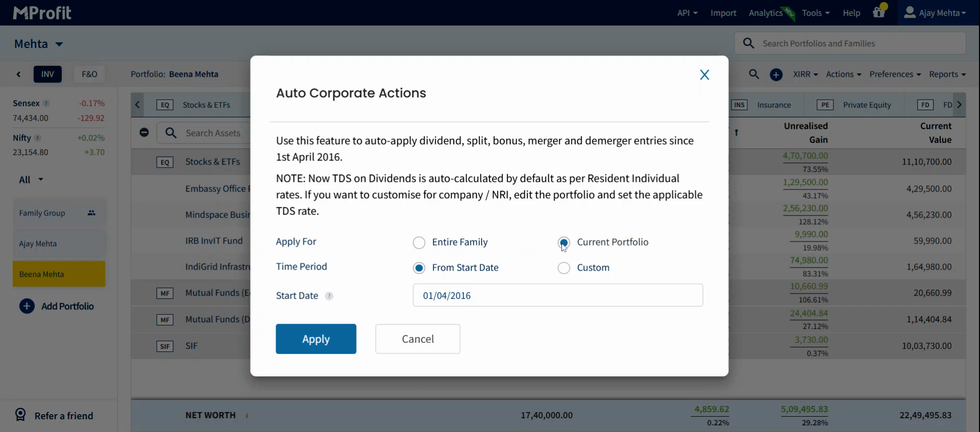The width and height of the screenshot is (980, 432).
Task: Expand the Reports dropdown menu
Action: pos(947,75)
